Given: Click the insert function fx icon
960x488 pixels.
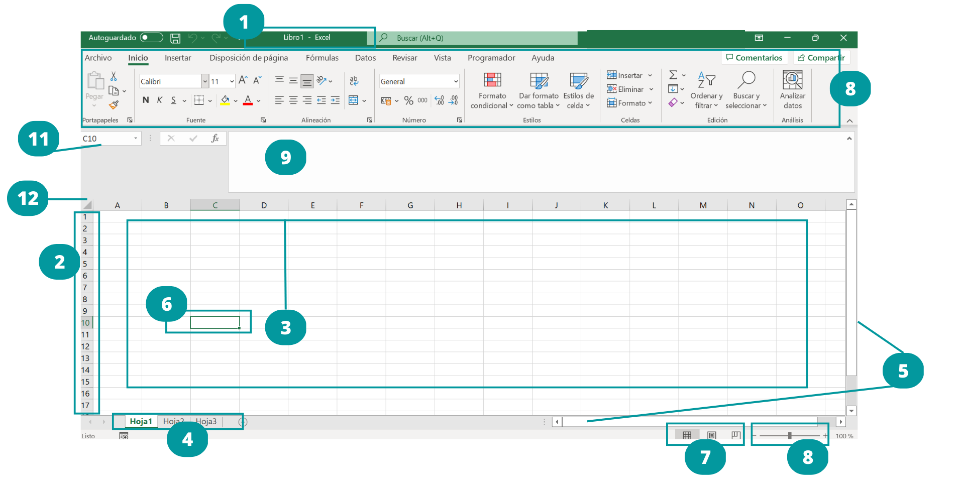Looking at the screenshot, I should tap(215, 139).
